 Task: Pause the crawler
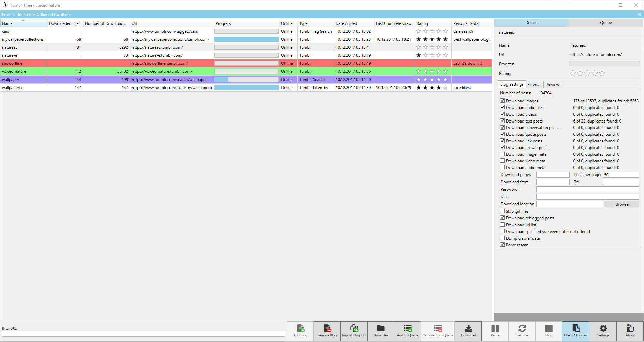coord(495,331)
